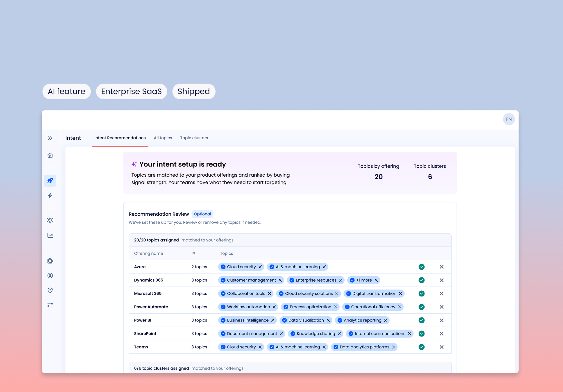563x392 pixels.
Task: Open the rocket icon section in sidebar
Action: click(x=50, y=180)
